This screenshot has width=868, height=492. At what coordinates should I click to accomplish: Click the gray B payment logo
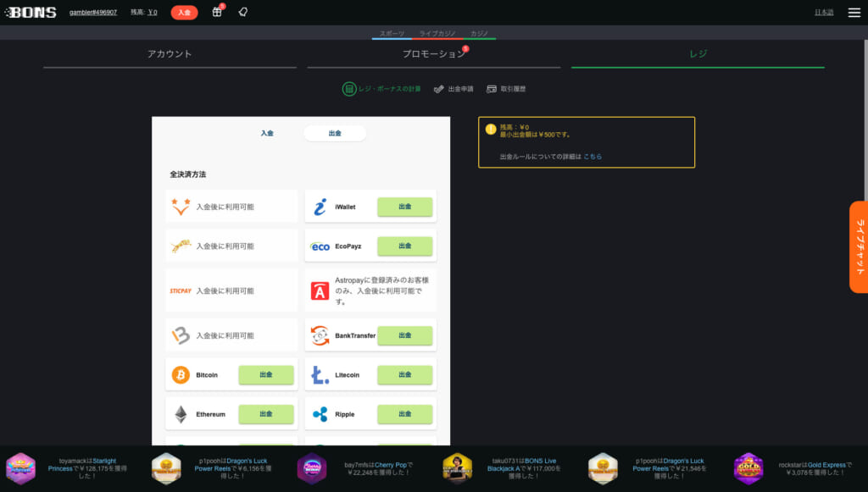click(x=181, y=335)
